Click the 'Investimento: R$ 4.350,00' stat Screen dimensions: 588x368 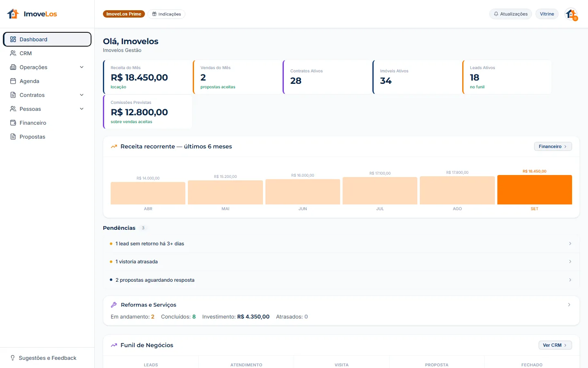pyautogui.click(x=236, y=316)
